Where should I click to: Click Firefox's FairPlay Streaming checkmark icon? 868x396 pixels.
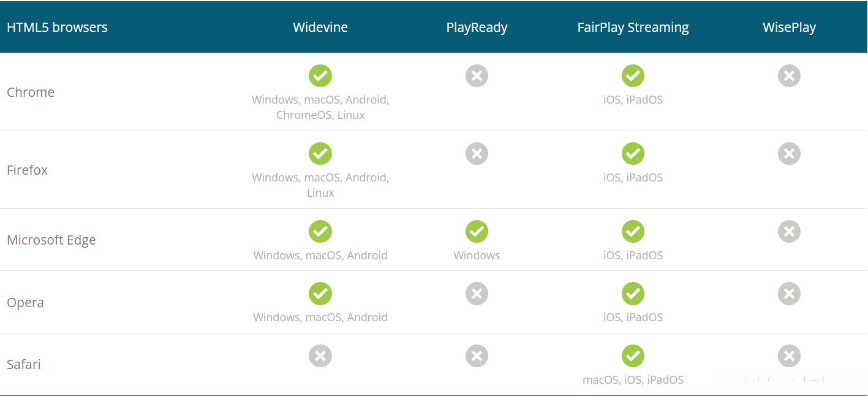(633, 154)
